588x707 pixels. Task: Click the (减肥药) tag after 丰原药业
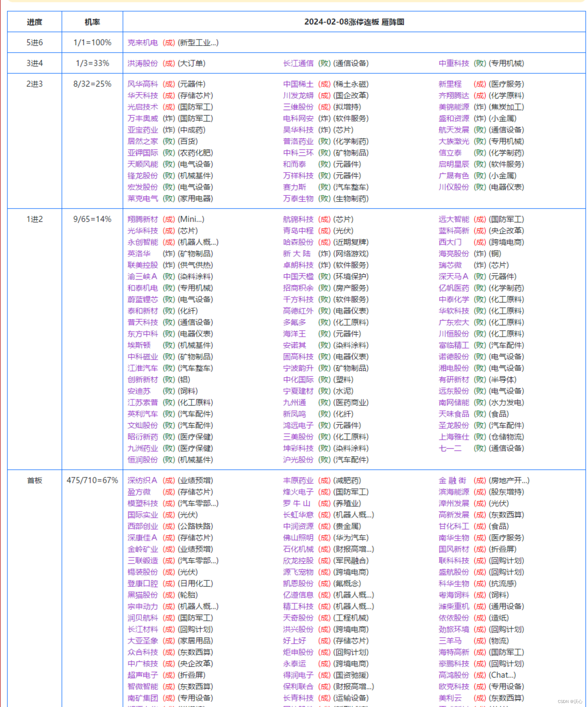coord(347,480)
